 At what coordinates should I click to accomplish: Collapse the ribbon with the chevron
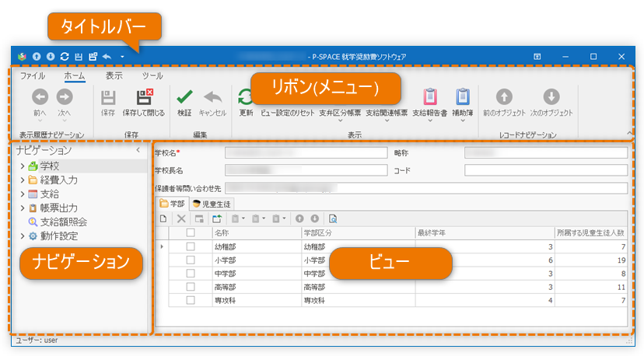(629, 133)
